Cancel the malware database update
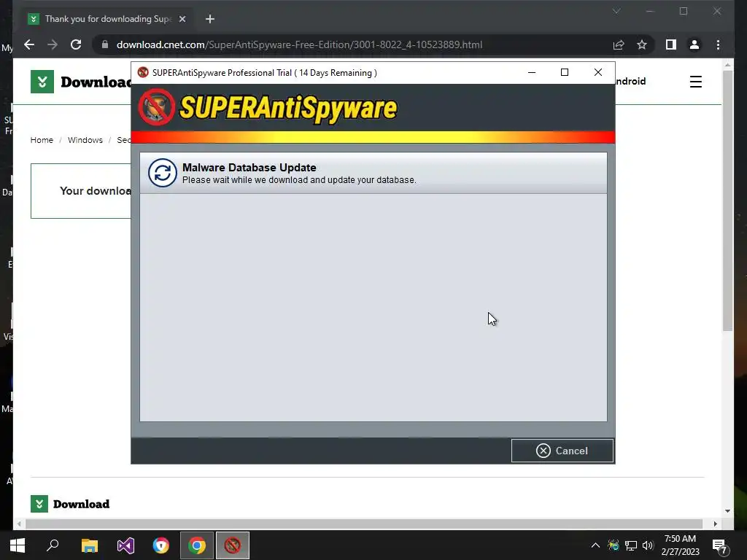The image size is (747, 560). point(562,451)
